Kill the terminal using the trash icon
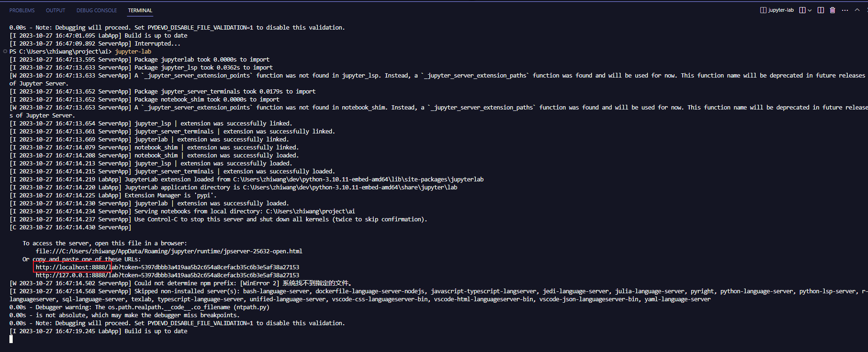868x352 pixels. (x=832, y=10)
